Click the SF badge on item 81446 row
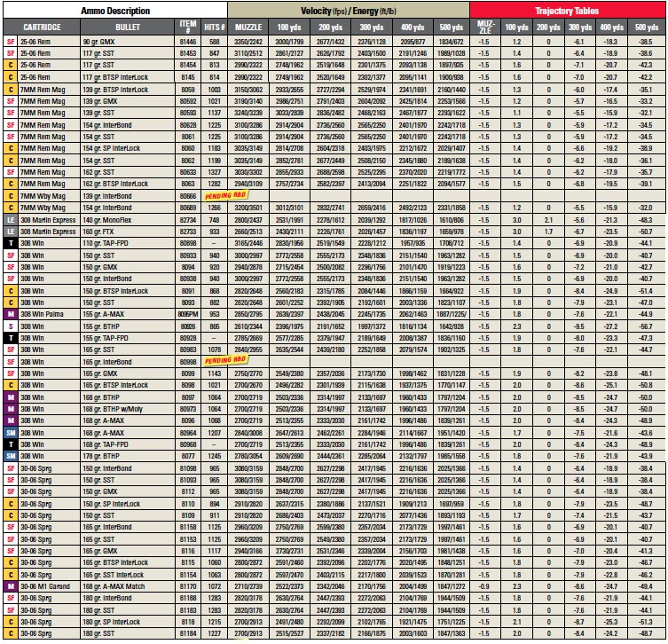 [11, 42]
